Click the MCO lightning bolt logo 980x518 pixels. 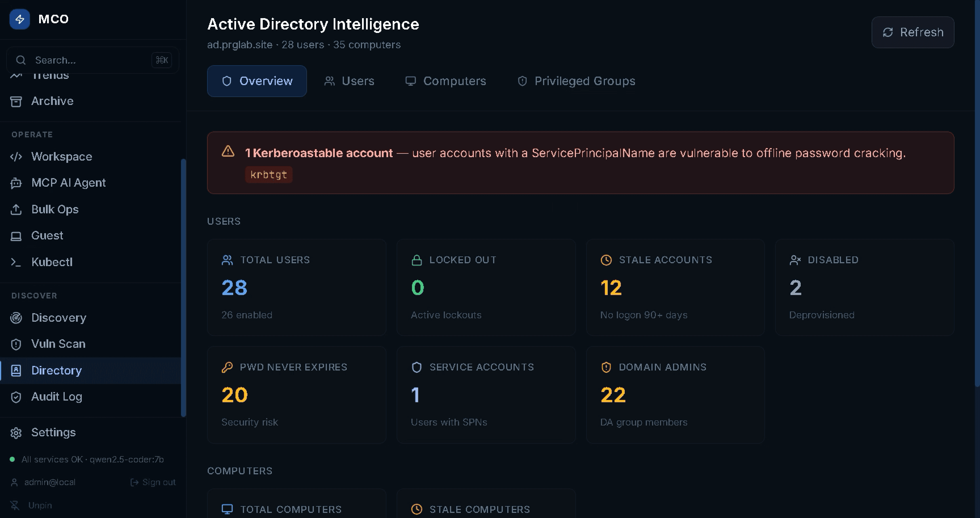point(19,19)
